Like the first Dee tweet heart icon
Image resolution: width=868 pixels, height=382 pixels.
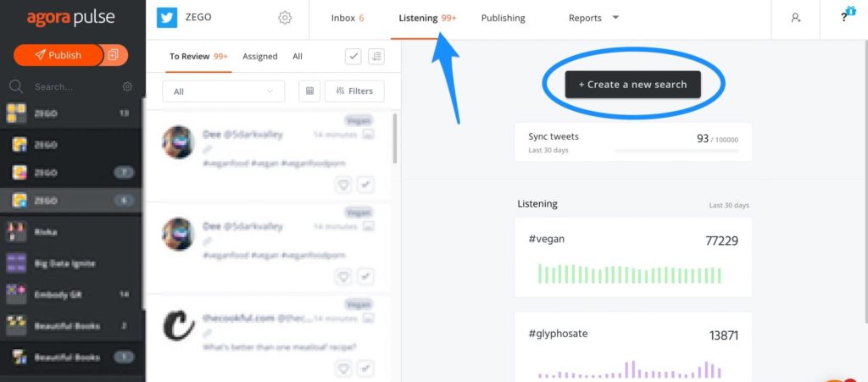point(344,185)
